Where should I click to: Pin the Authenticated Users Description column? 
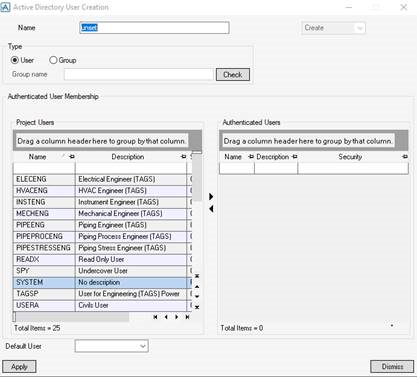294,157
